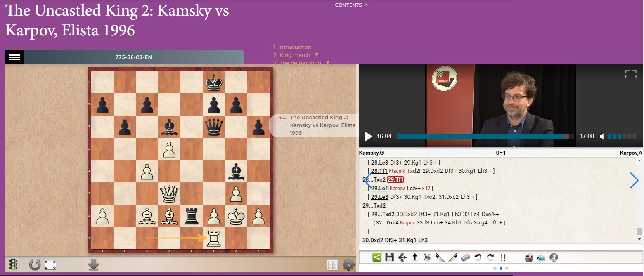The height and width of the screenshot is (276, 644).
Task: Jump to main line move 29...Txd2
Action: 374,205
